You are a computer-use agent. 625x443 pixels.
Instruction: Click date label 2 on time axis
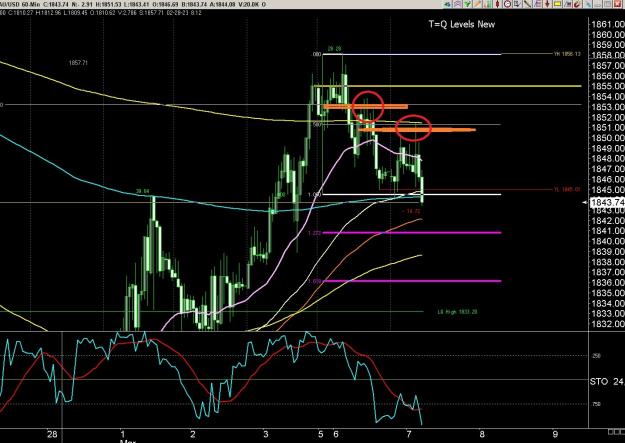[x=193, y=434]
